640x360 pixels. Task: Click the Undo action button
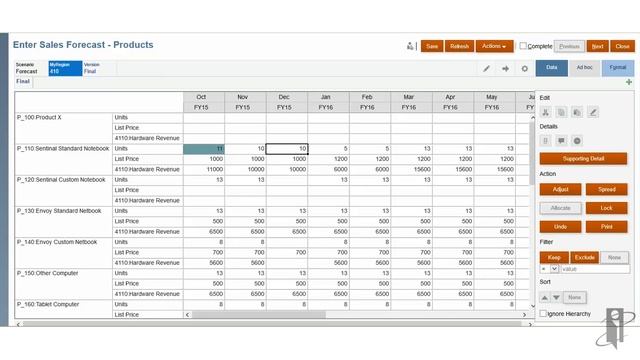tap(560, 227)
